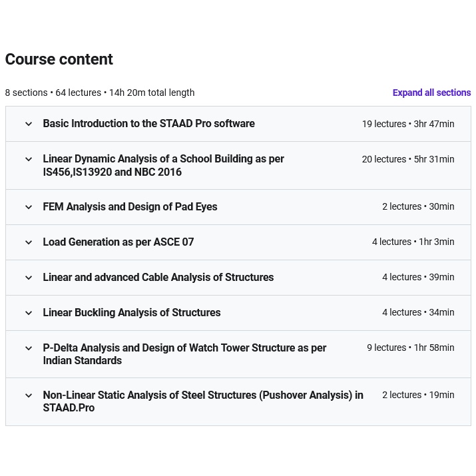This screenshot has height=476, width=476.
Task: Expand chevron next to FEM Analysis section
Action: pos(29,207)
